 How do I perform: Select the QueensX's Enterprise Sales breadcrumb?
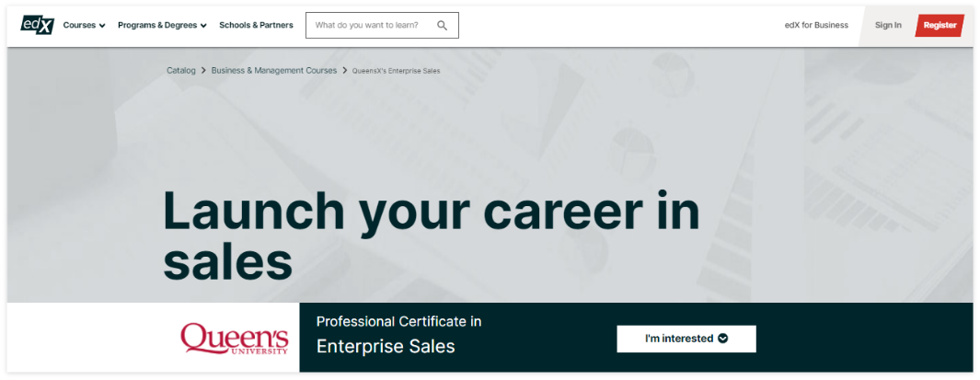coord(396,71)
